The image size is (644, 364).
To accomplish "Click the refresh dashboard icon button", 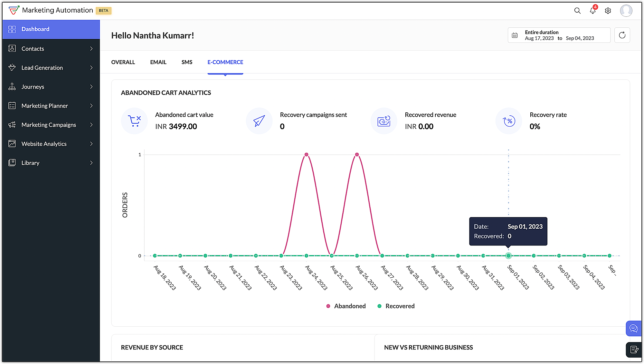I will coord(622,35).
